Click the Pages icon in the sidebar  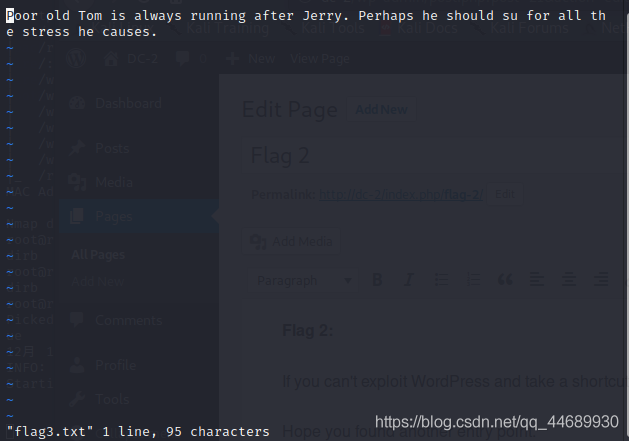[77, 217]
